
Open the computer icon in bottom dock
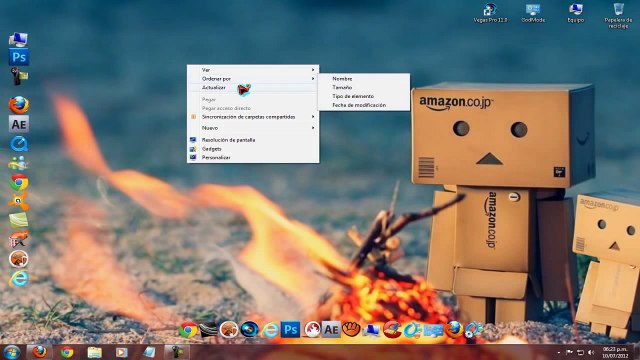pyautogui.click(x=372, y=330)
